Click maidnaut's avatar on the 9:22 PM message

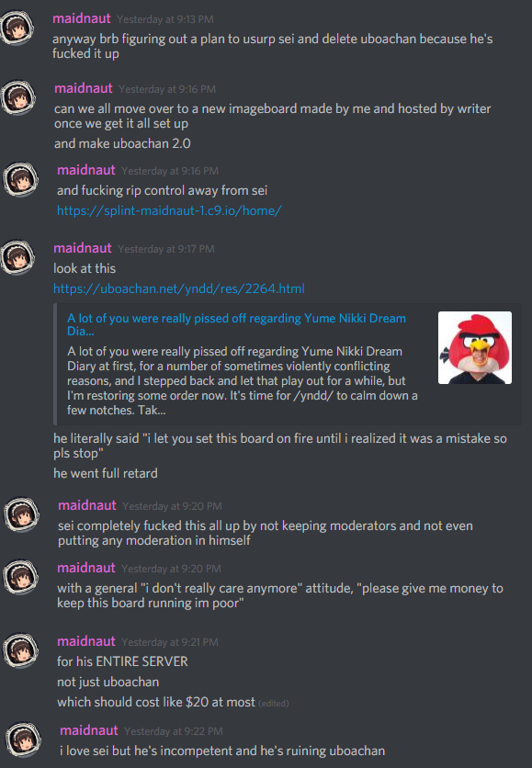[23, 740]
